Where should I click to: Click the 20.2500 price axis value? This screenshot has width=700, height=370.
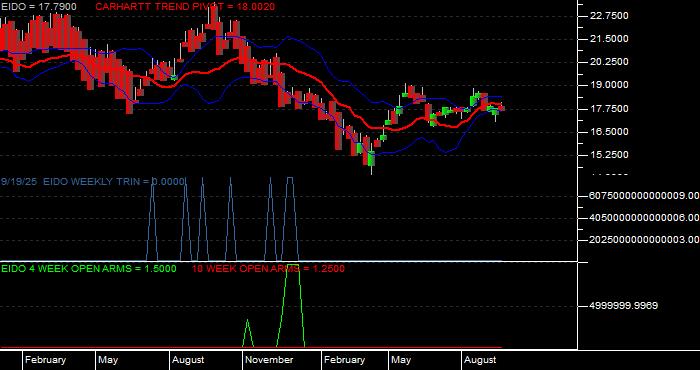[610, 62]
